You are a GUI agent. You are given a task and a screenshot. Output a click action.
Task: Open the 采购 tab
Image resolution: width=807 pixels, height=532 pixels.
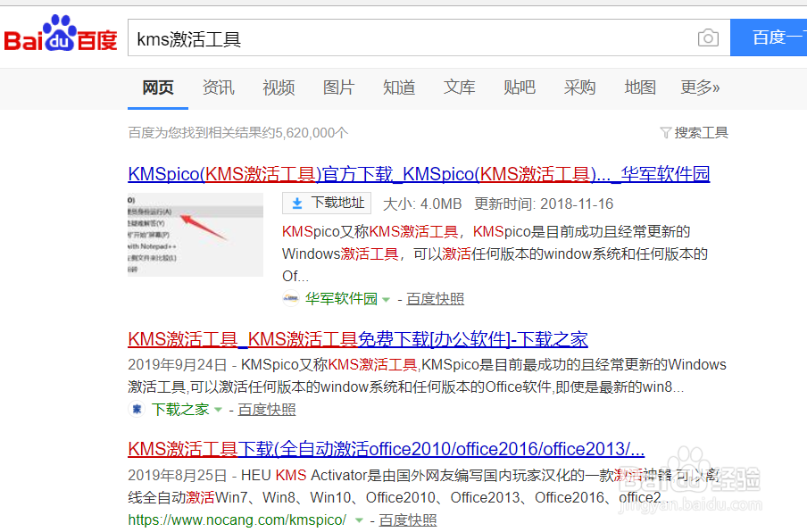pos(579,87)
